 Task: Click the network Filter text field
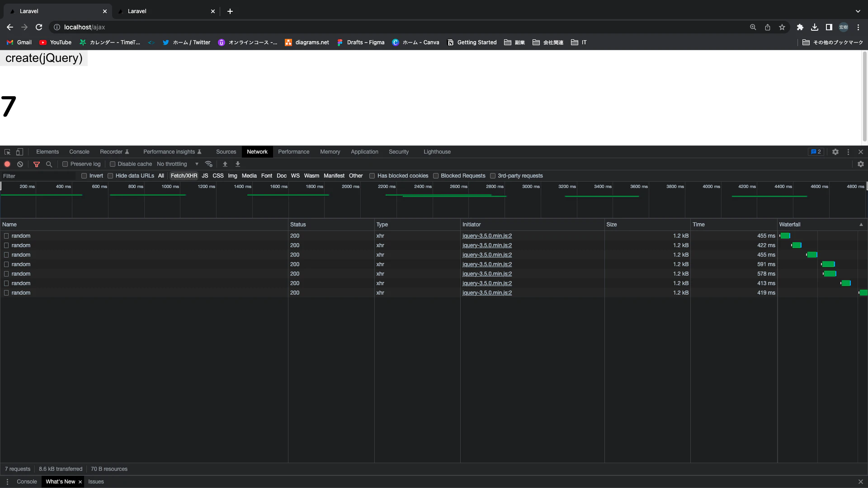[38, 176]
